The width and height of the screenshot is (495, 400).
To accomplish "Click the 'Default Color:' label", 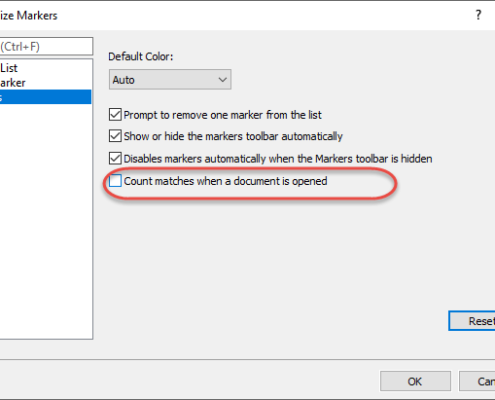I will pyautogui.click(x=141, y=56).
